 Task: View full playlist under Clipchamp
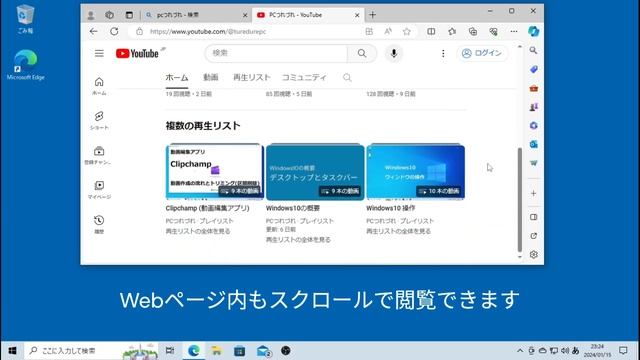click(x=198, y=231)
